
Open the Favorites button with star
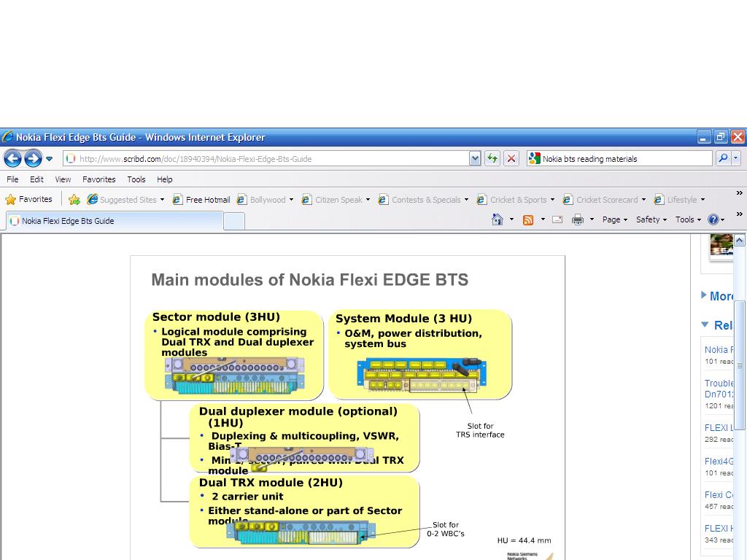click(29, 199)
